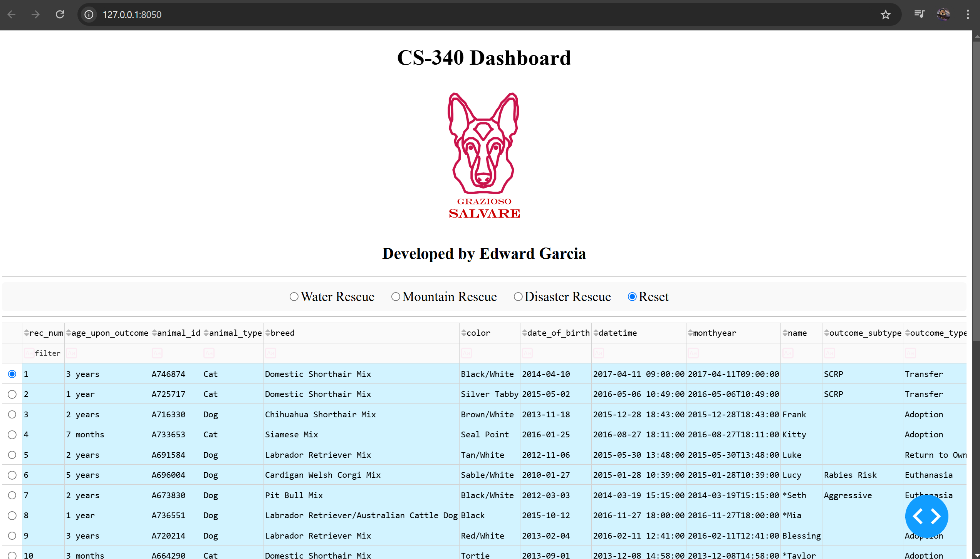The height and width of the screenshot is (559, 980).
Task: Select row 2 radio button
Action: (x=12, y=394)
